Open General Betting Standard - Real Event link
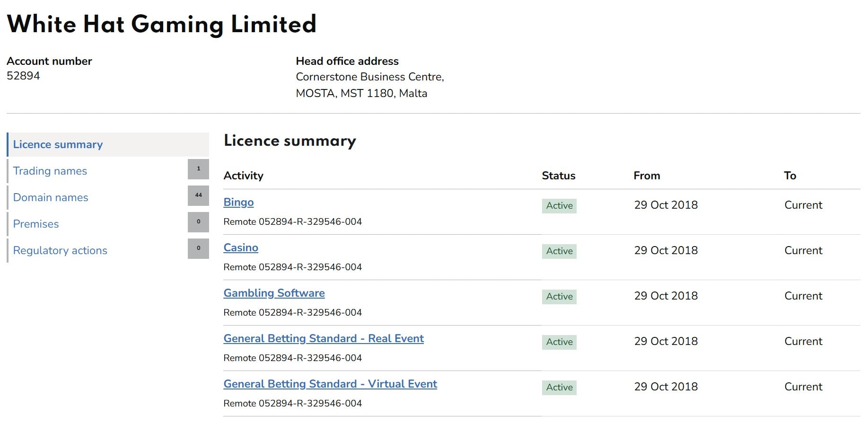The image size is (868, 424). click(x=324, y=339)
